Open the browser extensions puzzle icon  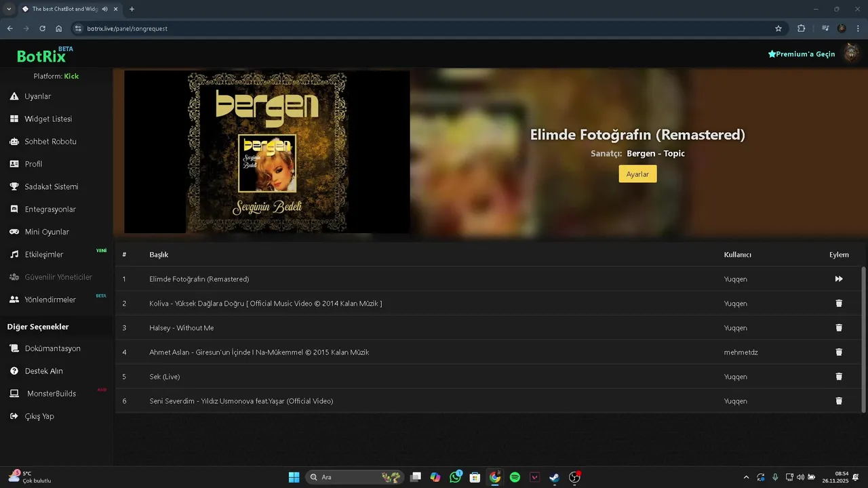(802, 28)
